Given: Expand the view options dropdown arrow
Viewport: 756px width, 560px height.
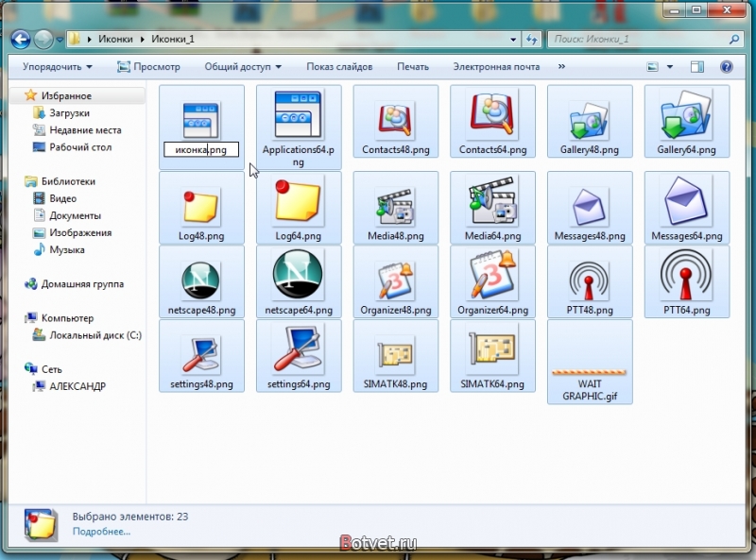Looking at the screenshot, I should [670, 66].
